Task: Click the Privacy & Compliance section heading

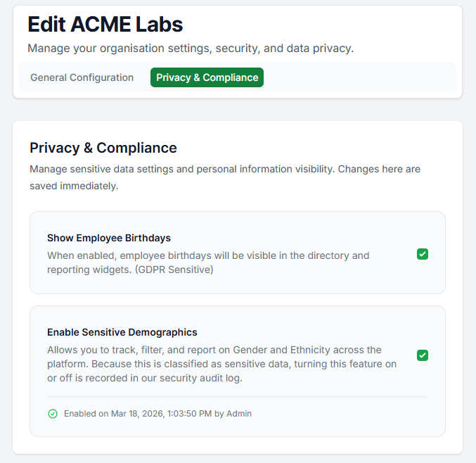Action: pyautogui.click(x=103, y=148)
